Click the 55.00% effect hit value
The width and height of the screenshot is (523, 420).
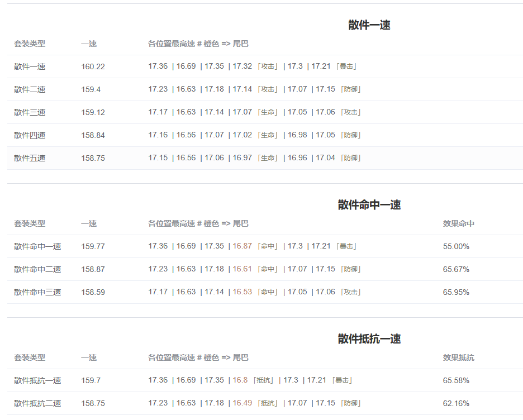tap(456, 246)
